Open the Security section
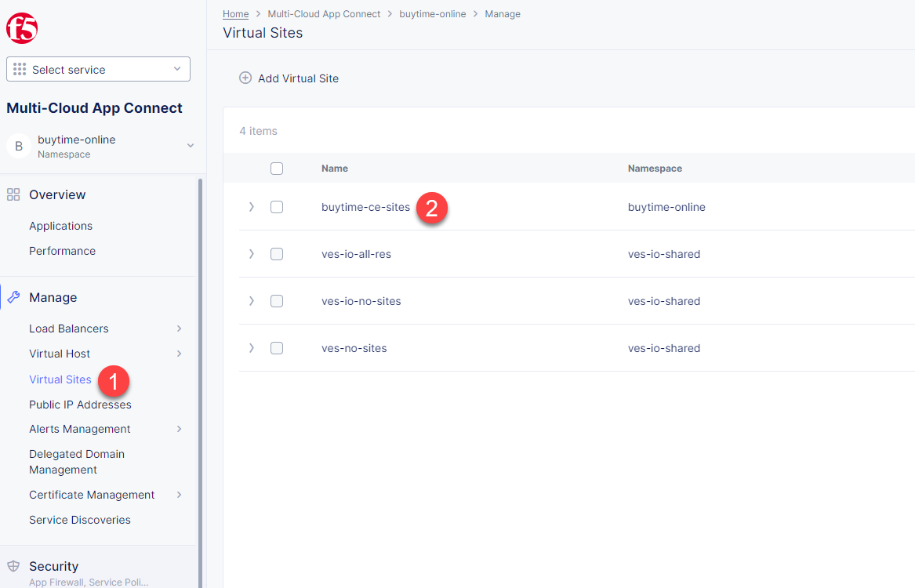The width and height of the screenshot is (915, 588). point(53,566)
